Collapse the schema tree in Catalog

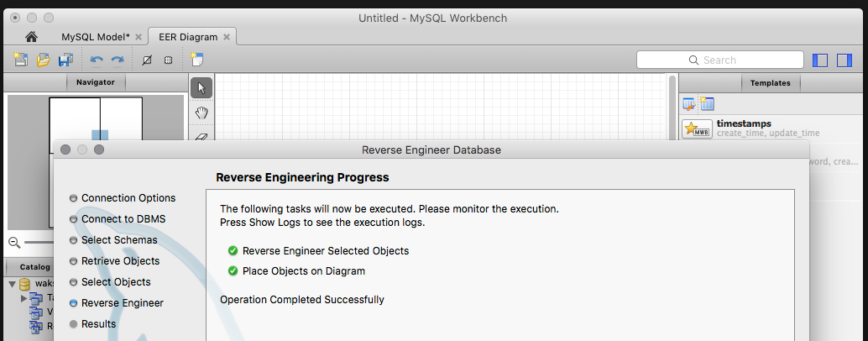click(13, 284)
